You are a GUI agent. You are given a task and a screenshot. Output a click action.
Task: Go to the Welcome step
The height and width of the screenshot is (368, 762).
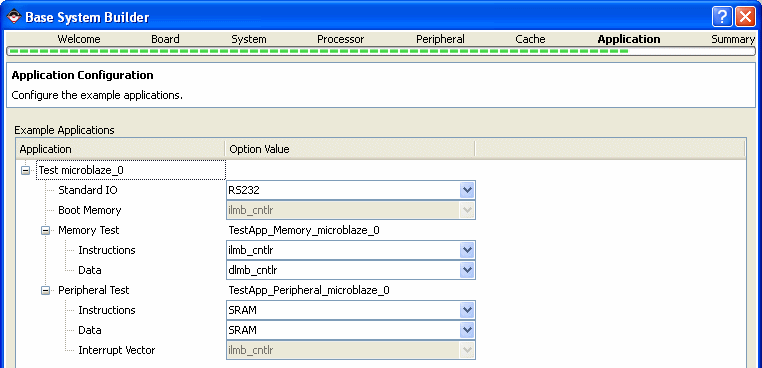tap(79, 39)
